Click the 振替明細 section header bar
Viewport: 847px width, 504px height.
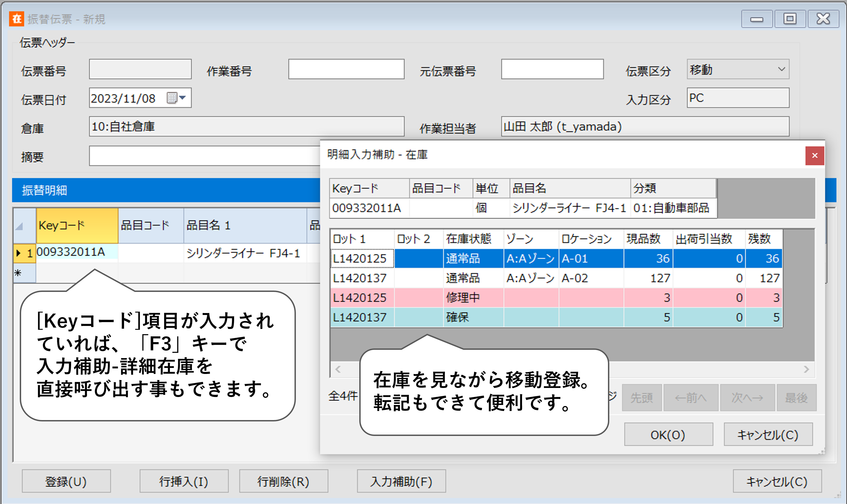click(x=166, y=190)
